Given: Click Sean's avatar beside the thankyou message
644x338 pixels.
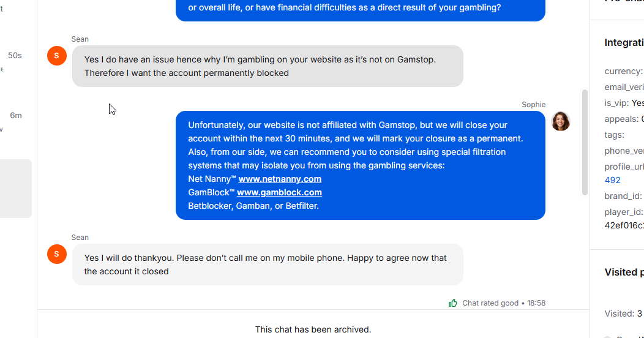Looking at the screenshot, I should pyautogui.click(x=57, y=254).
